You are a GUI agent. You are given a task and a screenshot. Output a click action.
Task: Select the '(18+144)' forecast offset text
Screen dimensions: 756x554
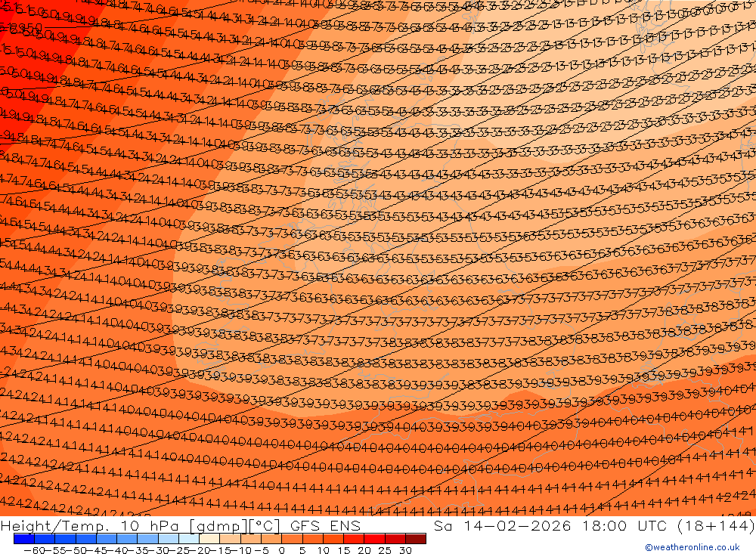717,525
